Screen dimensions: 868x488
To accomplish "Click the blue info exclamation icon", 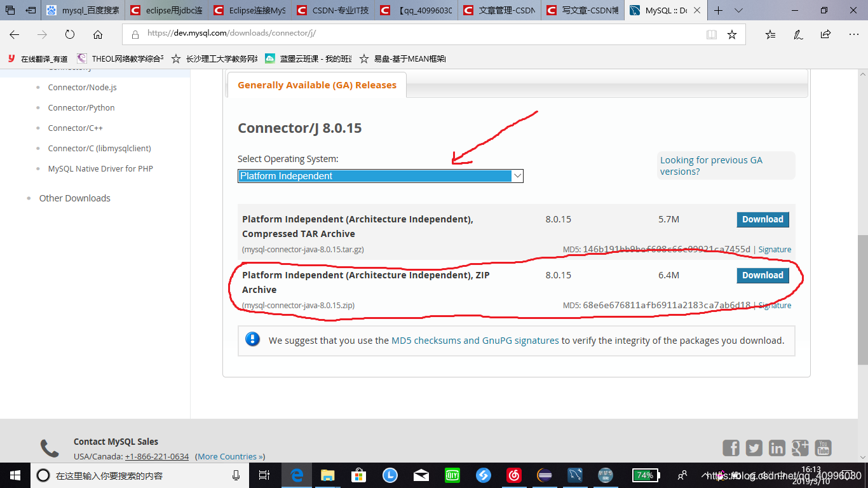I will (x=253, y=339).
